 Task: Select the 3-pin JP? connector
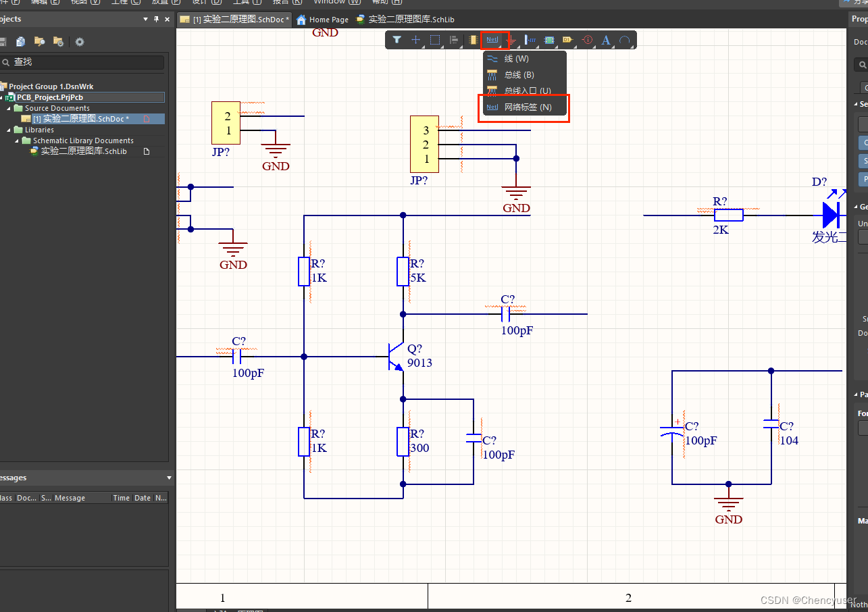pos(424,144)
